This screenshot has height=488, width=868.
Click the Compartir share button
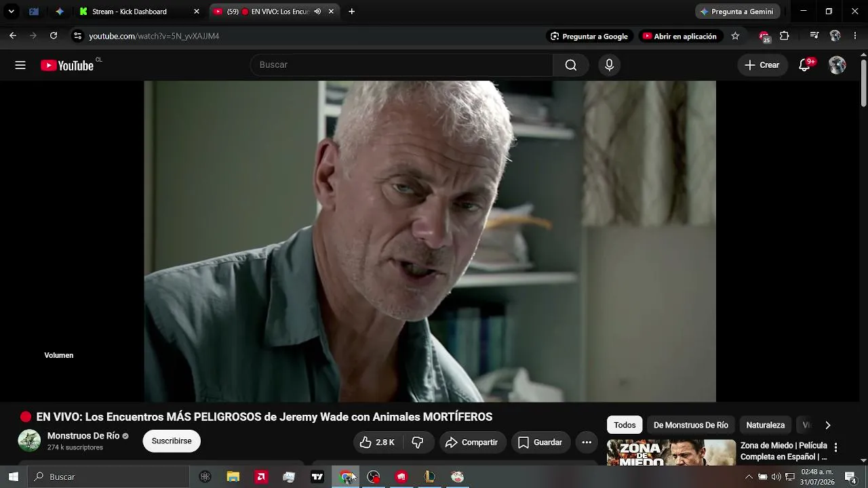[x=471, y=443]
